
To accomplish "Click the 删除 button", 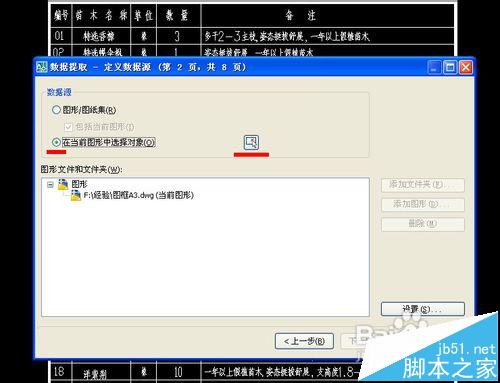I will pyautogui.click(x=423, y=224).
